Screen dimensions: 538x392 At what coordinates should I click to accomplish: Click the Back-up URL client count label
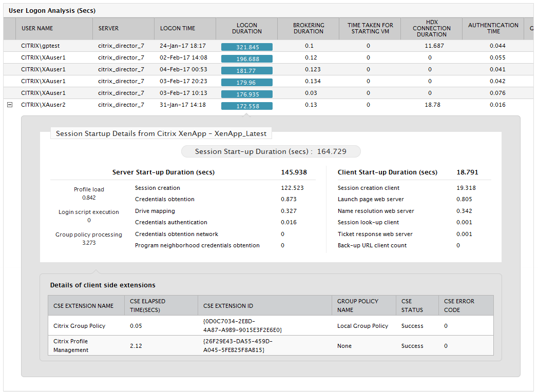(x=372, y=246)
